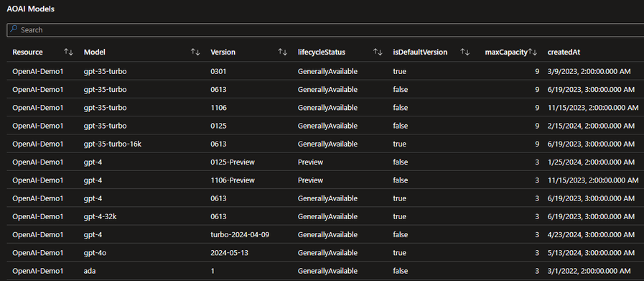
Task: Select the gpt-35-turbo-16k model cell
Action: click(x=113, y=144)
